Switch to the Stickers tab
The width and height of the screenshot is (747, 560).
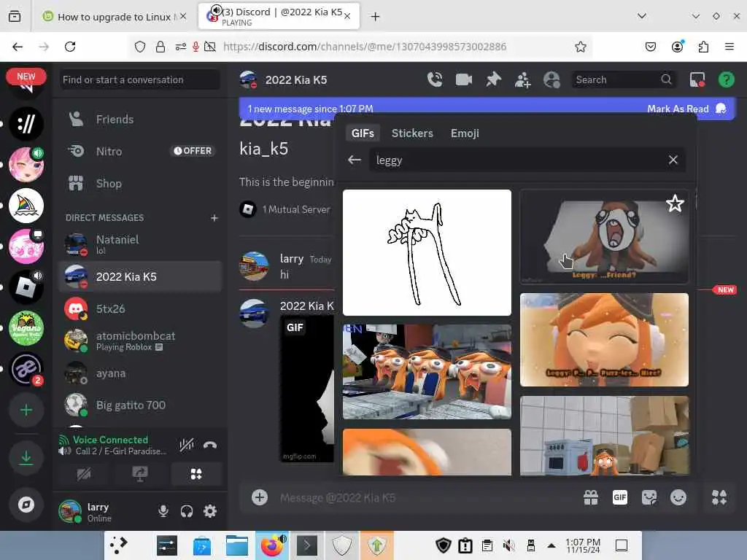[412, 133]
